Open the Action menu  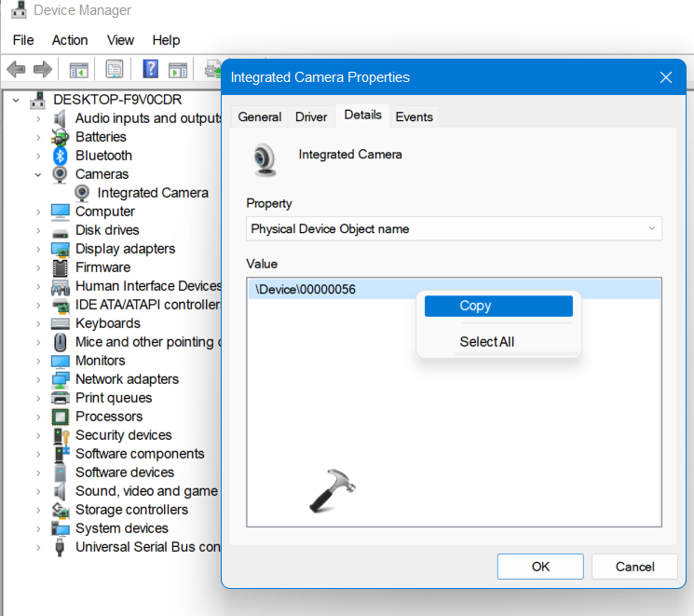[x=70, y=40]
